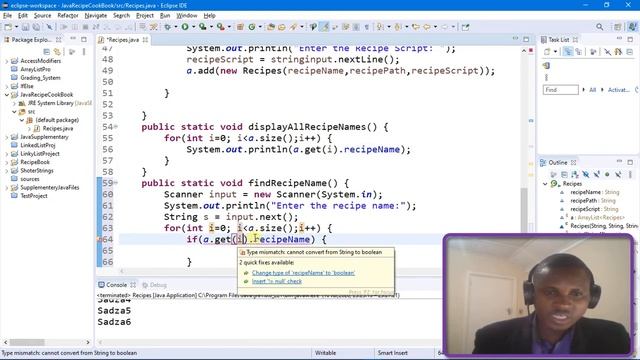The image size is (640, 360).
Task: Click the Save All toolbar icon
Action: pos(36,27)
